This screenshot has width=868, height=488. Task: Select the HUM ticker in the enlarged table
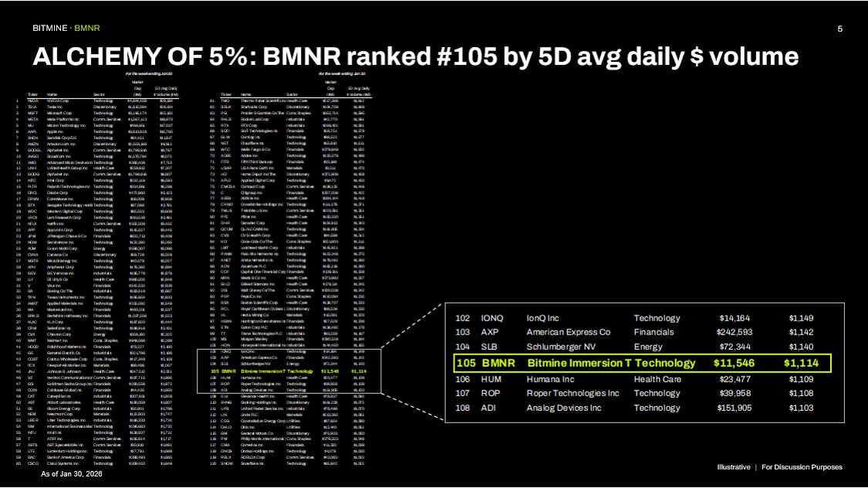491,379
